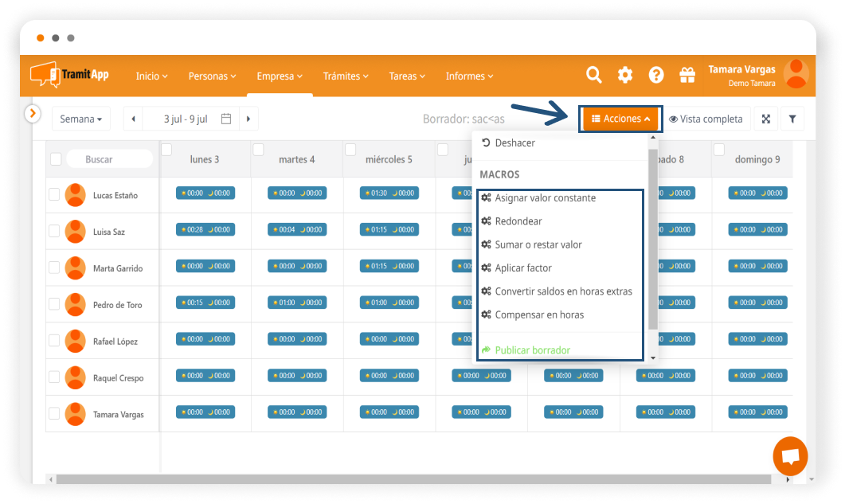Click the search magnifier icon in header

tap(594, 75)
